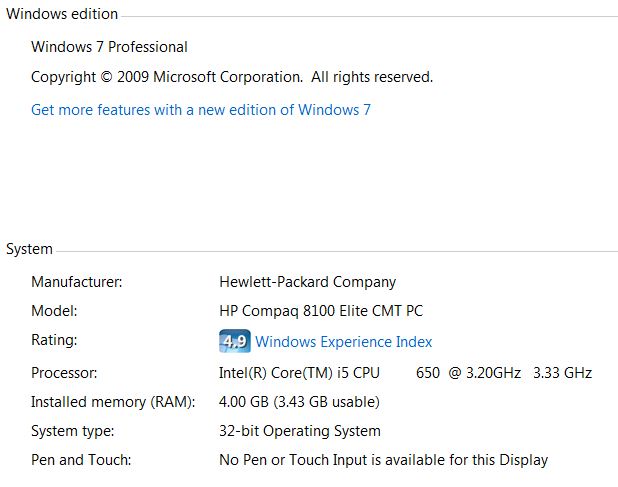Select the Manufacturer label
Viewport: 618px width, 487px height.
[76, 282]
